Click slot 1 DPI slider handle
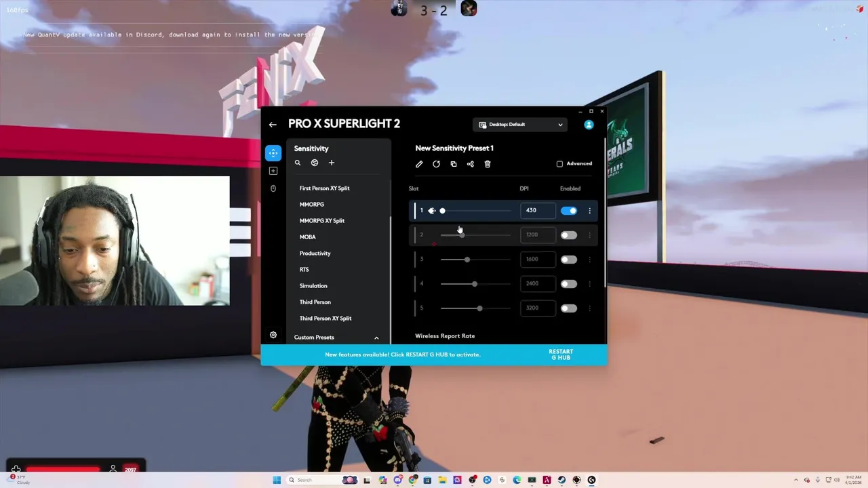The image size is (868, 488). click(x=442, y=211)
